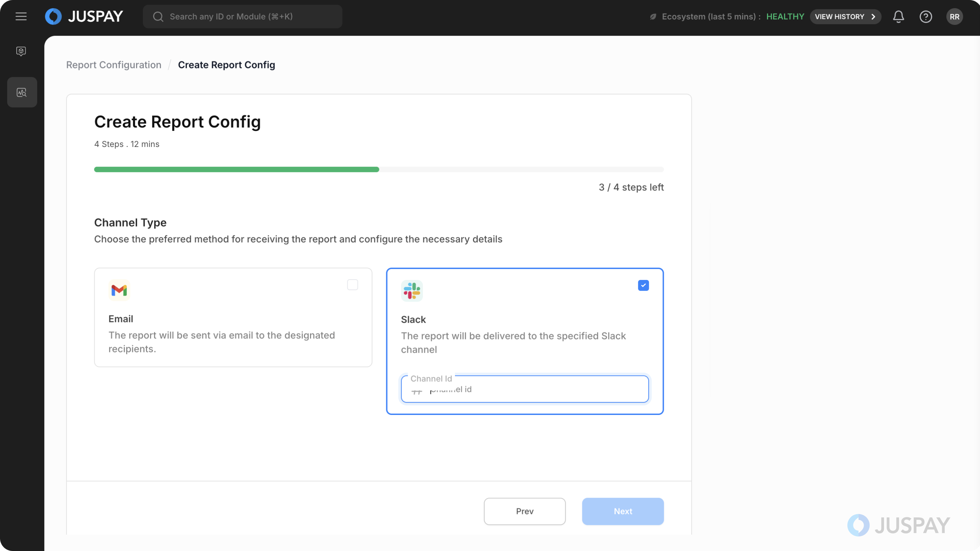Screen dimensions: 980x551
Task: Open the hamburger menu icon
Action: (21, 16)
